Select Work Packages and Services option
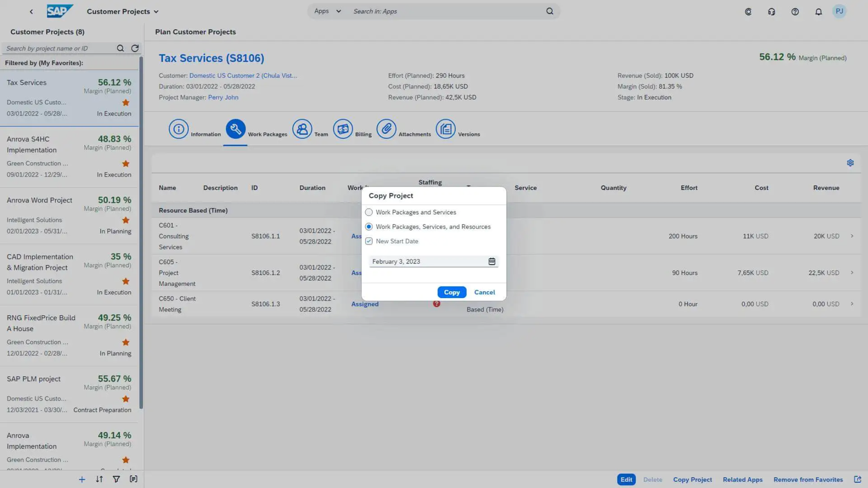This screenshot has height=488, width=868. pos(369,212)
